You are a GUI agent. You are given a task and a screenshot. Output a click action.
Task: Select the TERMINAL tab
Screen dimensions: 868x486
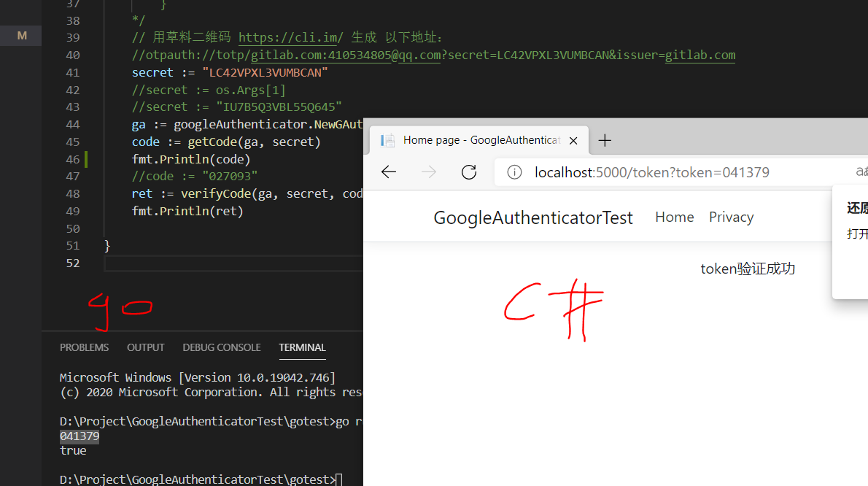pos(302,347)
